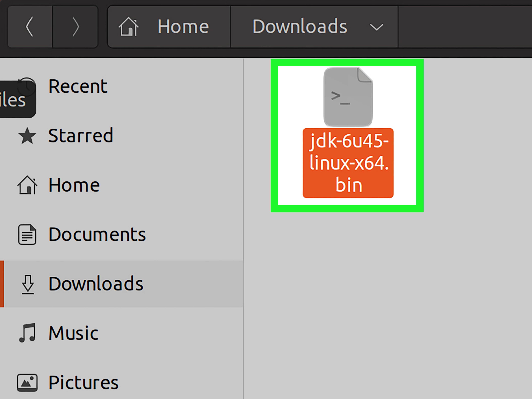Select Home in the sidebar
The height and width of the screenshot is (399, 532).
[122, 185]
